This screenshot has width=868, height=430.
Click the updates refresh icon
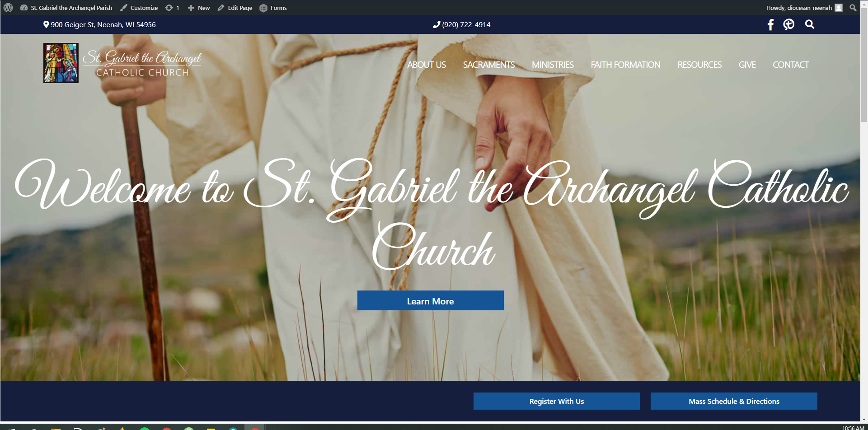169,8
